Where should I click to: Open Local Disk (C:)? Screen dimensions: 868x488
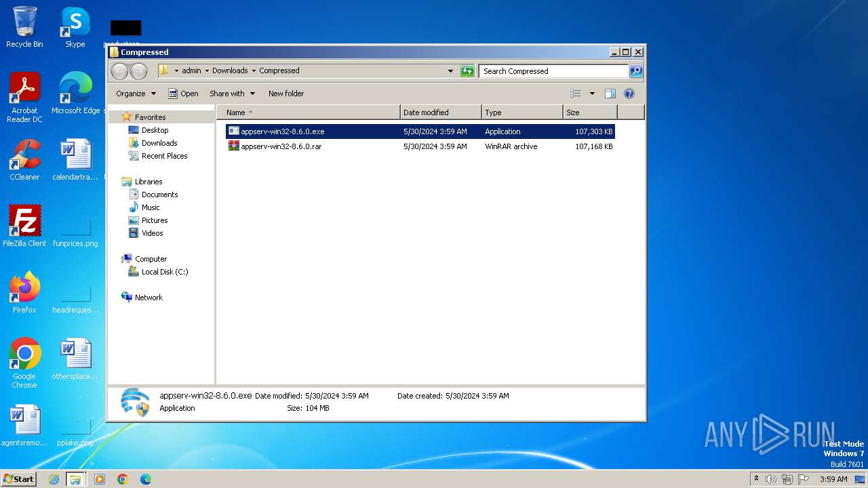click(165, 272)
